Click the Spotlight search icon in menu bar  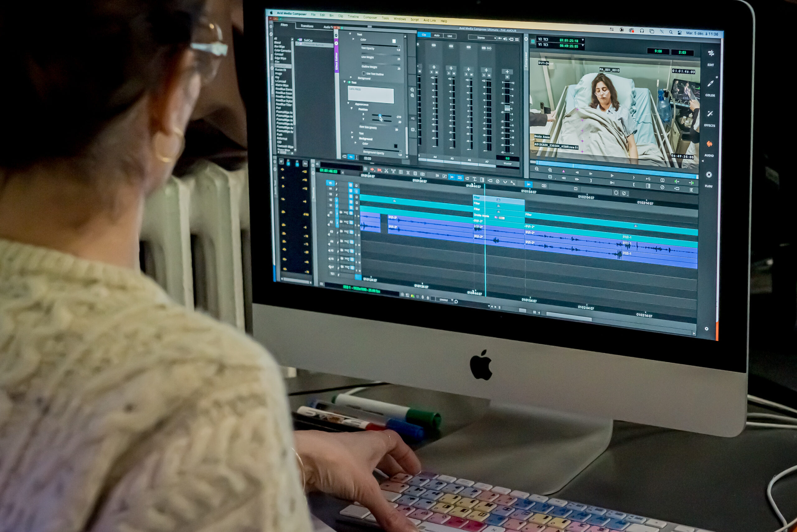[x=671, y=32]
